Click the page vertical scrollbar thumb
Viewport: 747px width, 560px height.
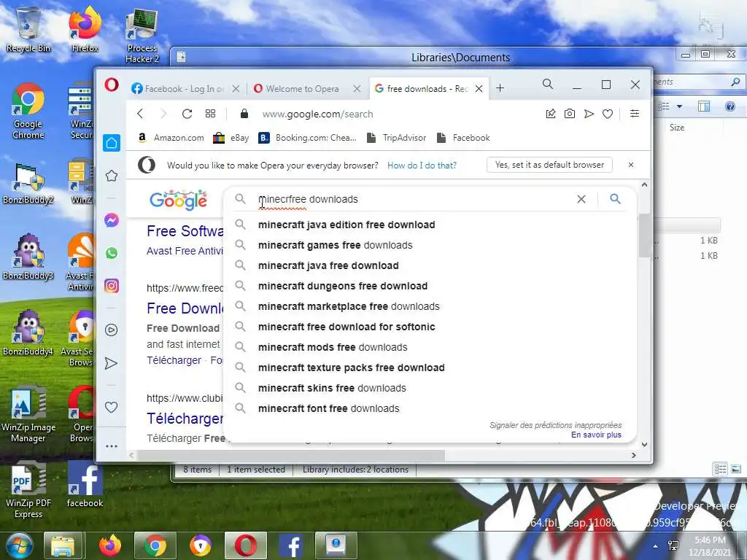click(644, 236)
